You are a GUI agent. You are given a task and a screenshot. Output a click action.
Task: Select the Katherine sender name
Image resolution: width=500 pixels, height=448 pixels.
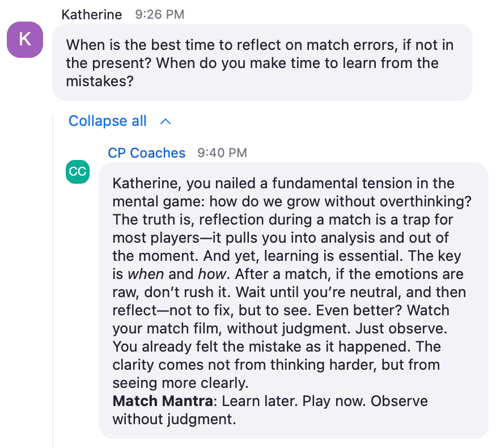pyautogui.click(x=91, y=15)
